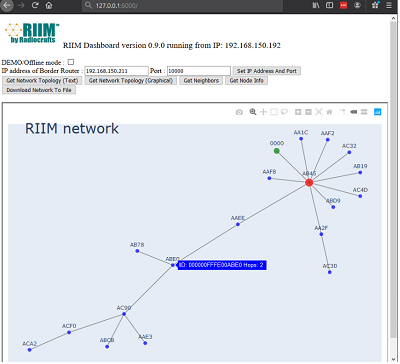Select the Pan tool in plot toolbar
The height and width of the screenshot is (364, 400).
(263, 112)
